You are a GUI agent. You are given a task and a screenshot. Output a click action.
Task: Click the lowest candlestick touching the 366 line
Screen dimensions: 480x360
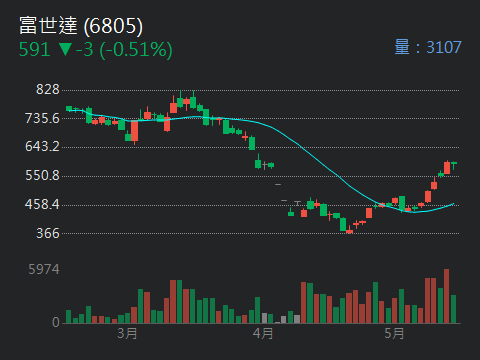[x=349, y=230]
